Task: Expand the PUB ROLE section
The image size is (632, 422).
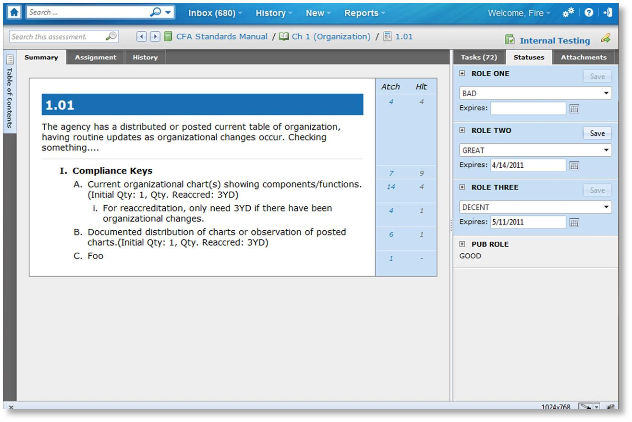Action: click(x=462, y=244)
